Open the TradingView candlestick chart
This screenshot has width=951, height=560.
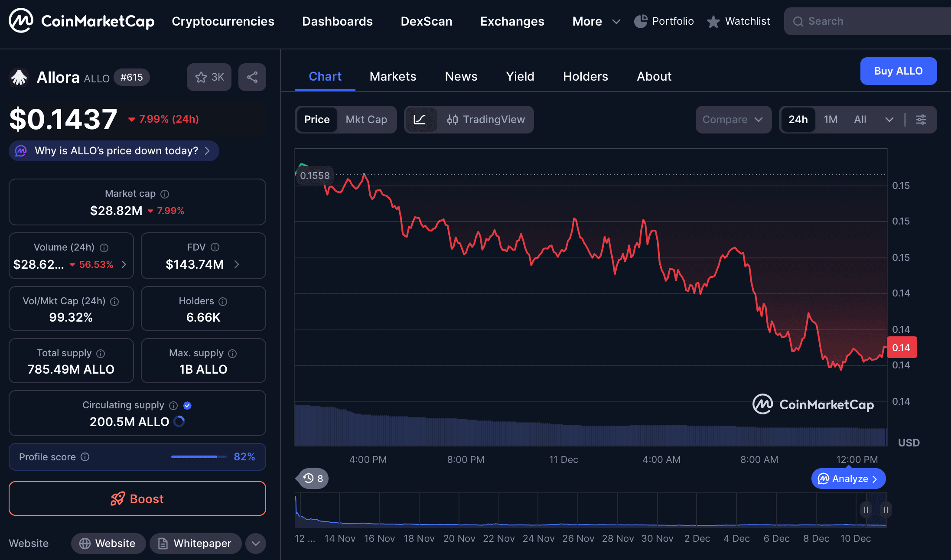click(x=486, y=120)
